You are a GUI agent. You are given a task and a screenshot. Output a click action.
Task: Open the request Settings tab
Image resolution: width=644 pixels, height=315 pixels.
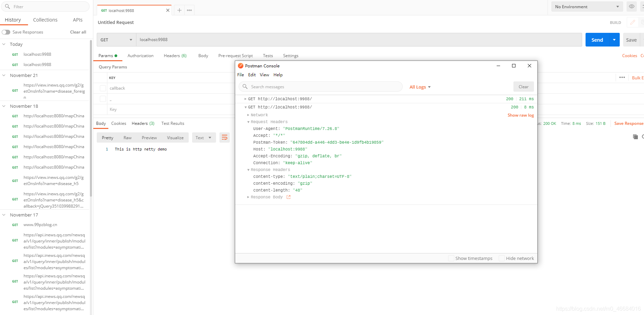[x=291, y=56]
